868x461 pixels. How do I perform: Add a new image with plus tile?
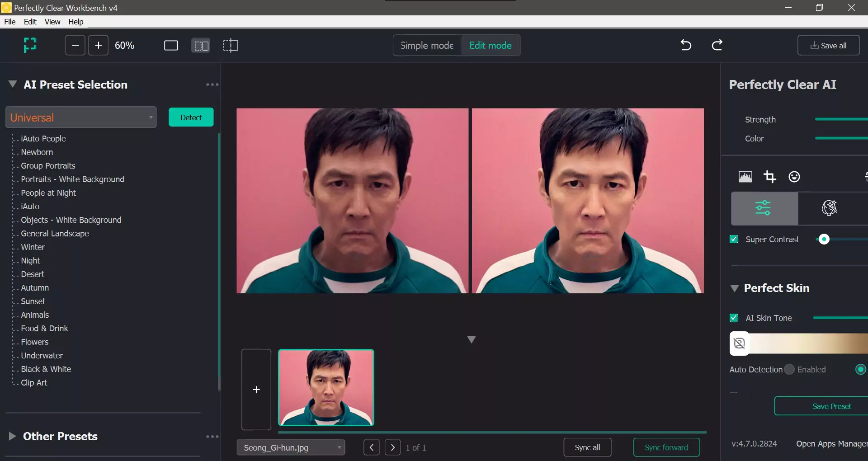point(256,390)
